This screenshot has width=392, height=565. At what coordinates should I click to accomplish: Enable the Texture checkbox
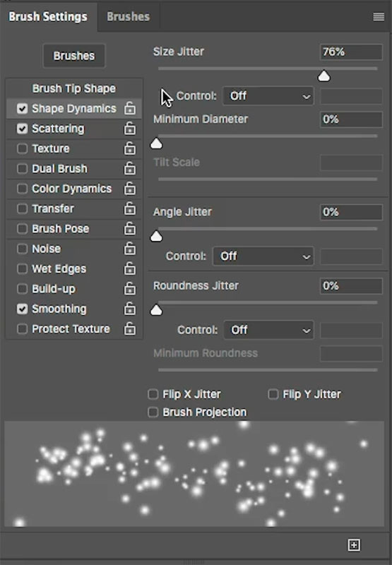tap(23, 148)
